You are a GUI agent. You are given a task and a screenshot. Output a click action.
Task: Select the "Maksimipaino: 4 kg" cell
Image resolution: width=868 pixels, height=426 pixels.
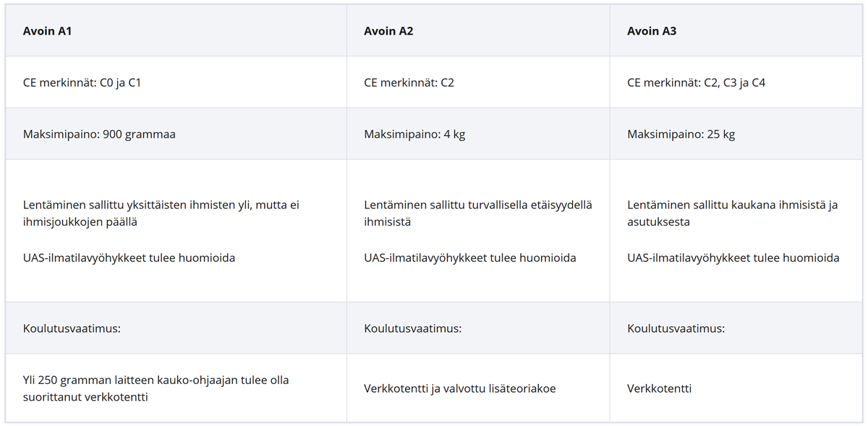[414, 135]
